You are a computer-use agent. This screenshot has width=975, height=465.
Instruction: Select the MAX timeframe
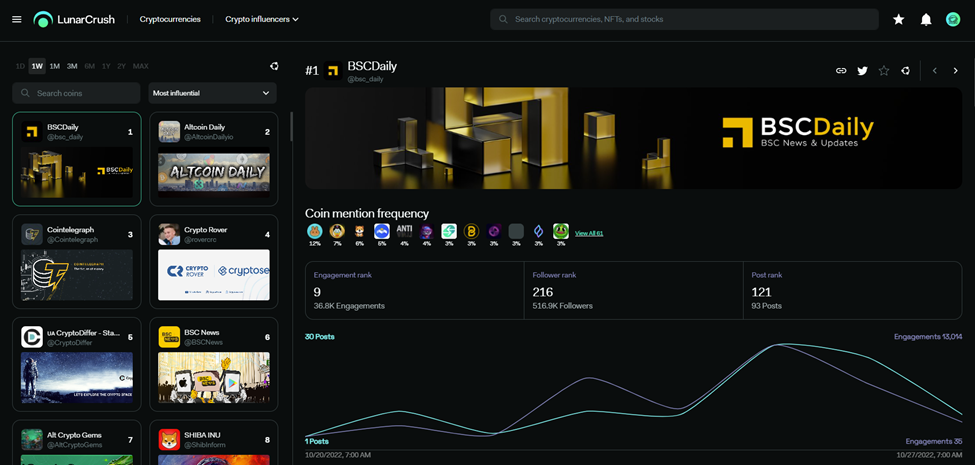[x=141, y=66]
